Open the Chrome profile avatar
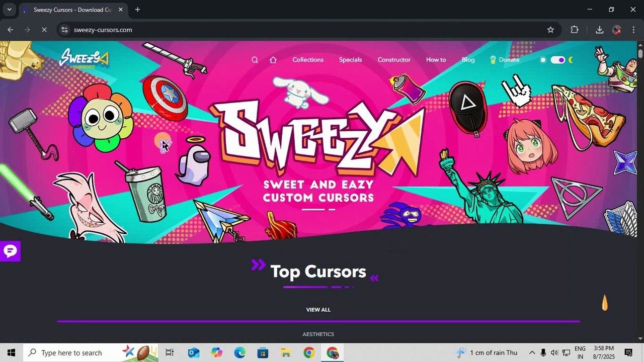The height and width of the screenshot is (362, 644). coord(616,30)
